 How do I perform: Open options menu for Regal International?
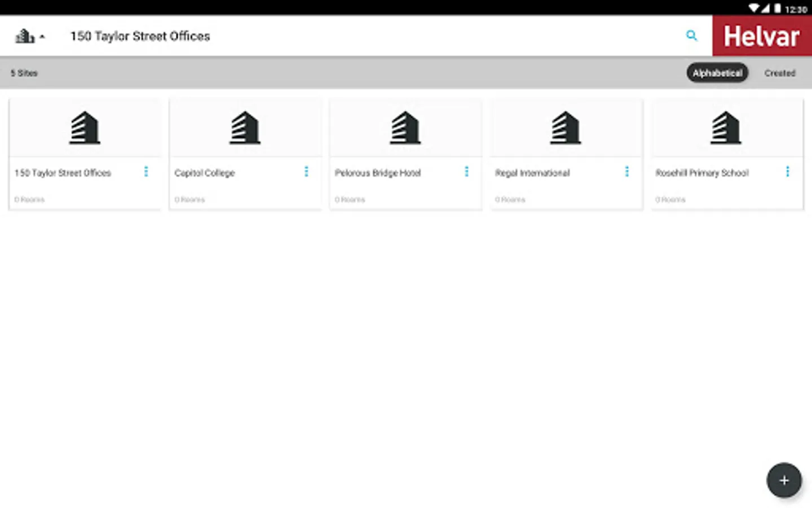[626, 172]
